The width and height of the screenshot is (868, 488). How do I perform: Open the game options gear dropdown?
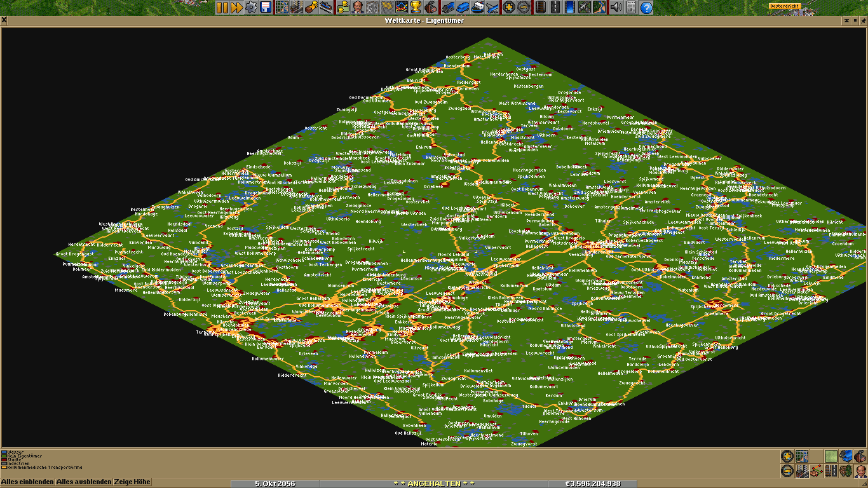[251, 8]
